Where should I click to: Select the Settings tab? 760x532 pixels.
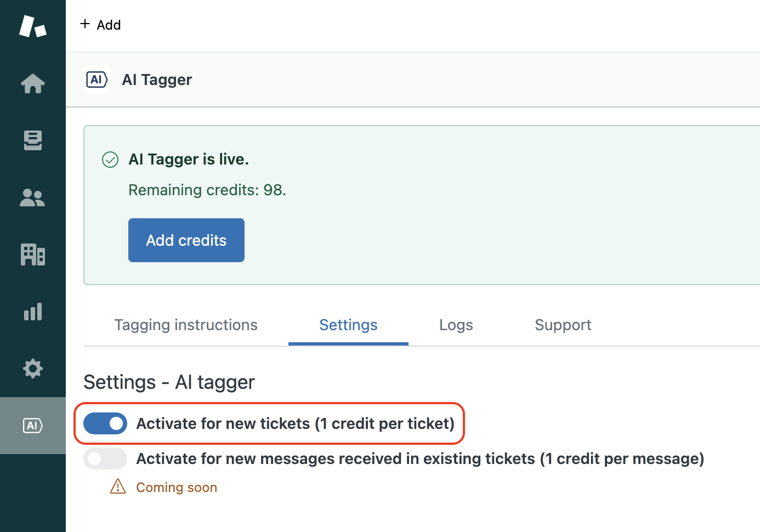[x=348, y=325]
